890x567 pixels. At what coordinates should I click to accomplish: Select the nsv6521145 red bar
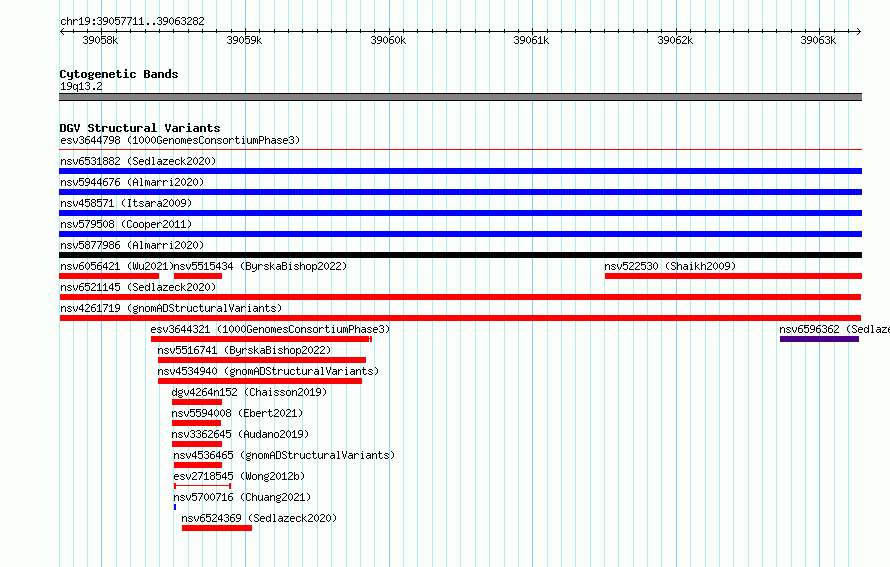[x=460, y=297]
